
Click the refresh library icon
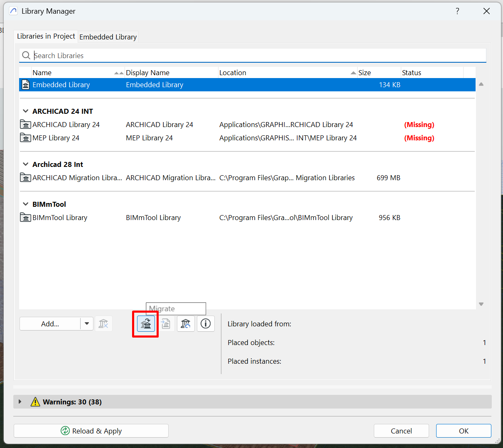tap(186, 324)
